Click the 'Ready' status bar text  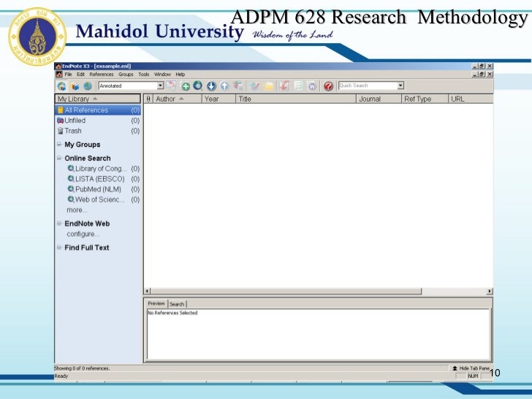pyautogui.click(x=61, y=376)
